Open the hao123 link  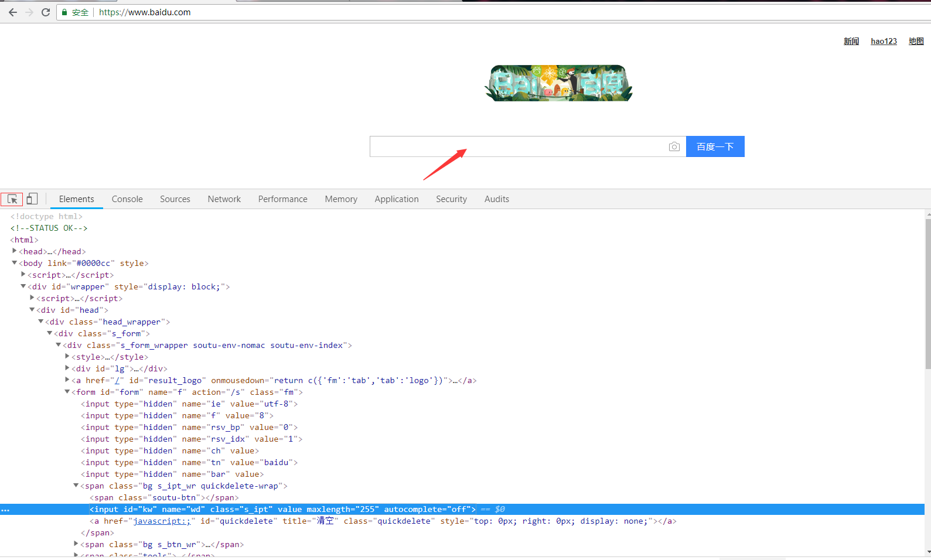pyautogui.click(x=884, y=41)
